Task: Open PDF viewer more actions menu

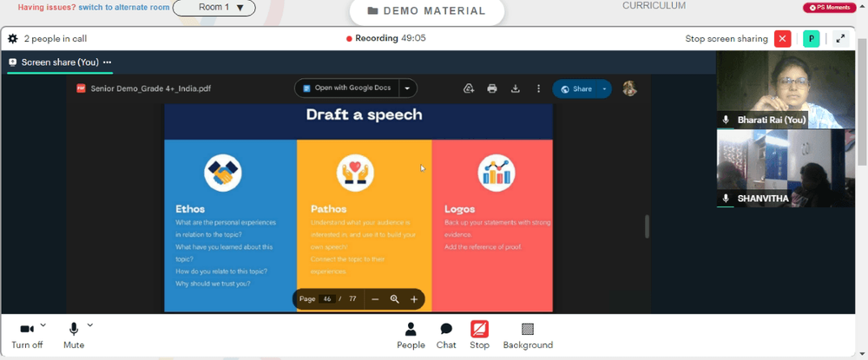Action: [x=539, y=88]
